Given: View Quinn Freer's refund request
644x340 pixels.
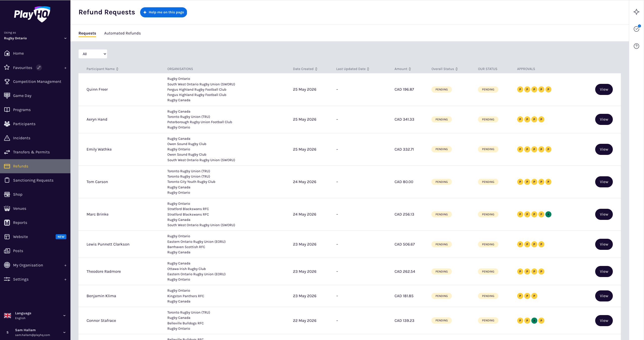Looking at the screenshot, I should (x=604, y=89).
